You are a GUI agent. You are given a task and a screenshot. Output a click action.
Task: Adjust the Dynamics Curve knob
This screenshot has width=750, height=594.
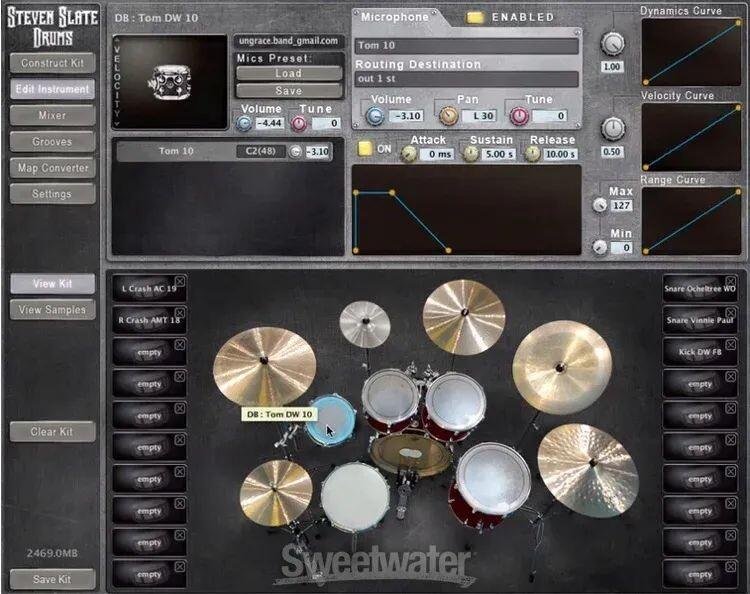point(613,44)
